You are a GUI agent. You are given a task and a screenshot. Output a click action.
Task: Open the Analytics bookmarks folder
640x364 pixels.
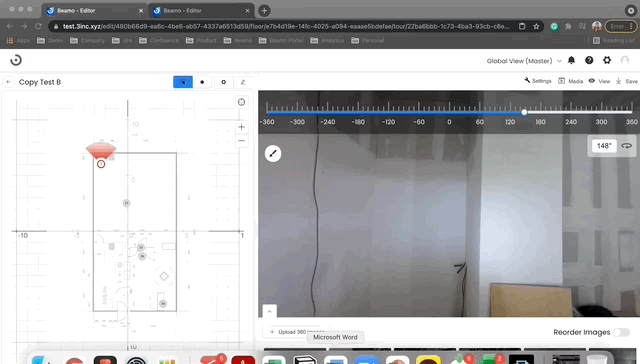tap(327, 40)
